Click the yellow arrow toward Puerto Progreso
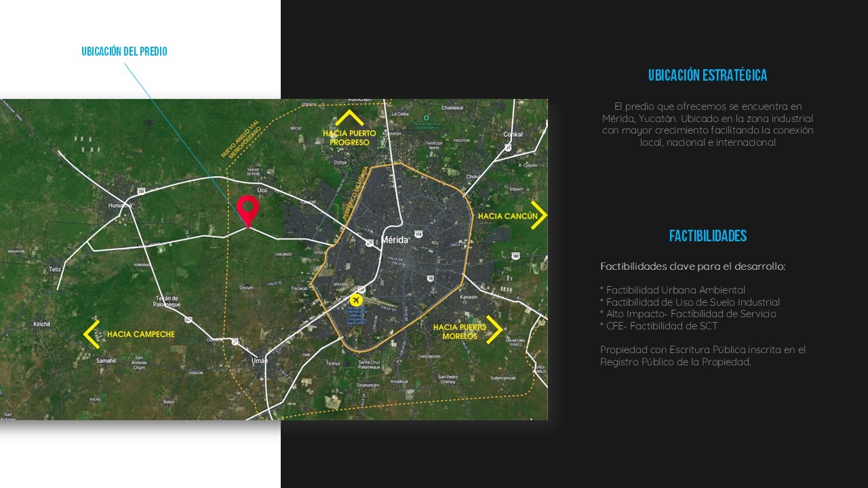The image size is (868, 488). coord(350,117)
